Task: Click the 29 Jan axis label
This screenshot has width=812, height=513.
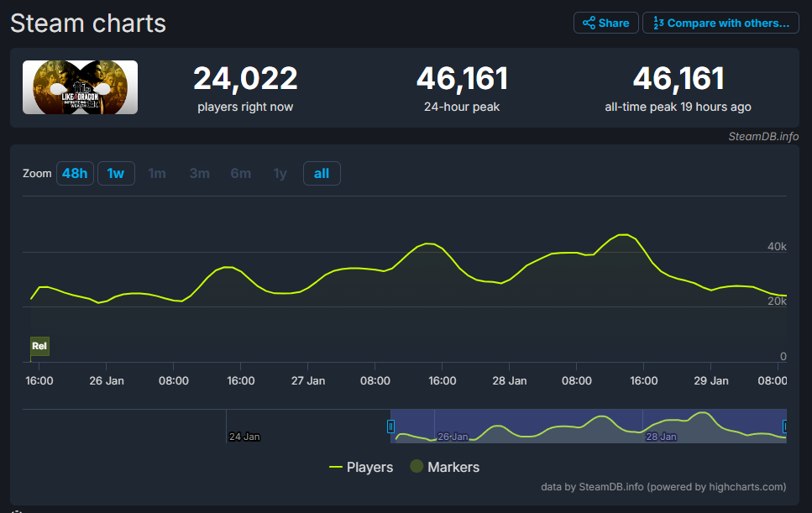Action: [x=711, y=380]
